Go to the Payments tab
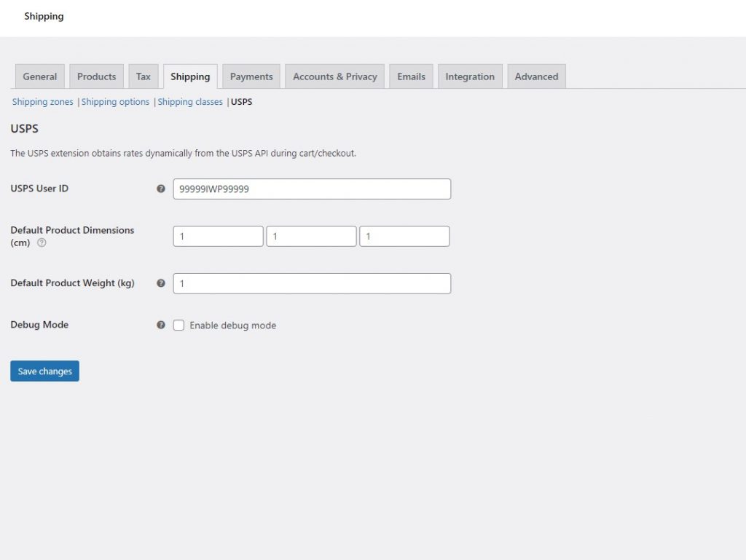The image size is (746, 560). 251,76
